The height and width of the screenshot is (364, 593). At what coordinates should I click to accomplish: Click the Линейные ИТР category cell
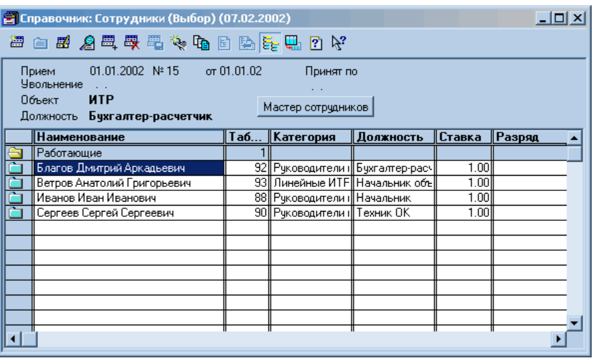311,183
